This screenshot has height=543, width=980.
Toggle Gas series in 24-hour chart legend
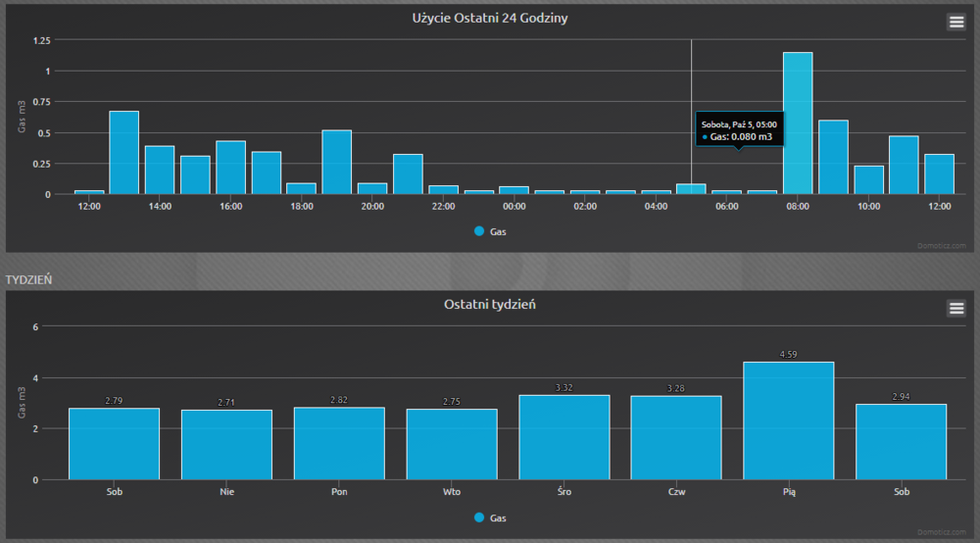[x=498, y=231]
